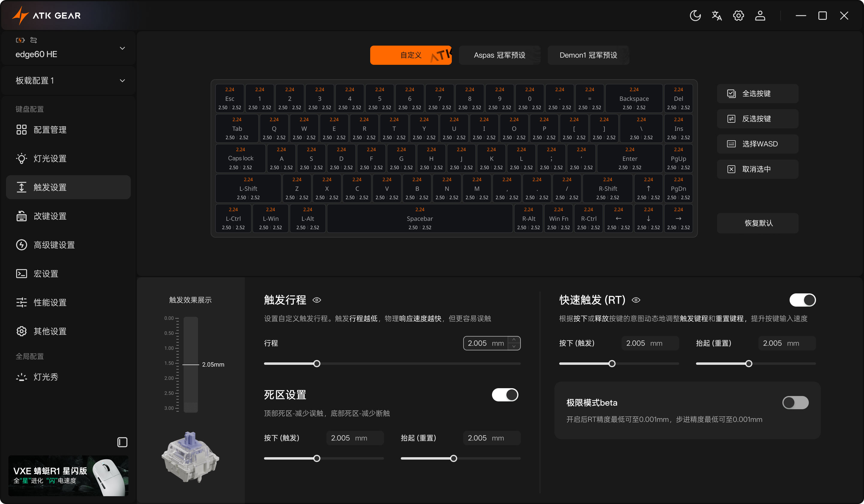The image size is (864, 504).
Task: Open 灯光设置 in the sidebar
Action: pos(50,158)
